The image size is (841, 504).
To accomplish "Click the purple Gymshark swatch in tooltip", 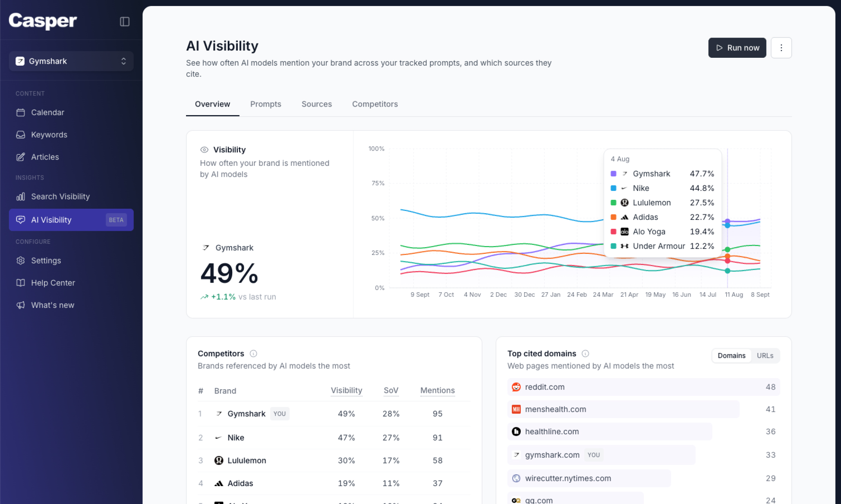I will coord(613,174).
